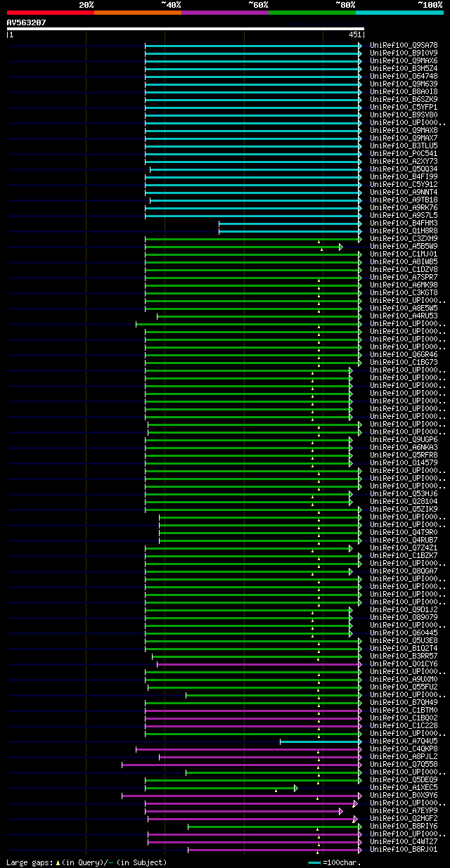Screen dimensions: 450x868
Task: Select the UniRef100_A4RU53 label
Action: [x=404, y=316]
